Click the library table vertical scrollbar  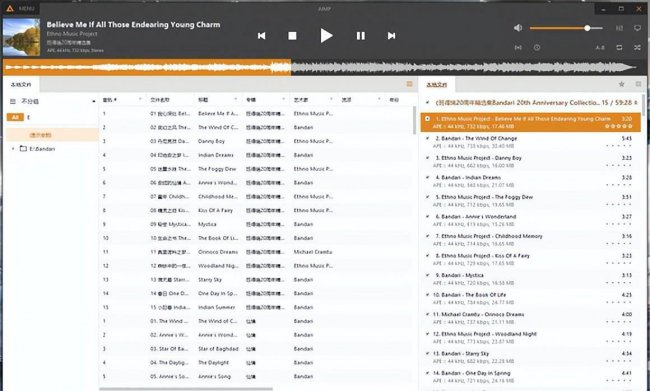point(414,120)
